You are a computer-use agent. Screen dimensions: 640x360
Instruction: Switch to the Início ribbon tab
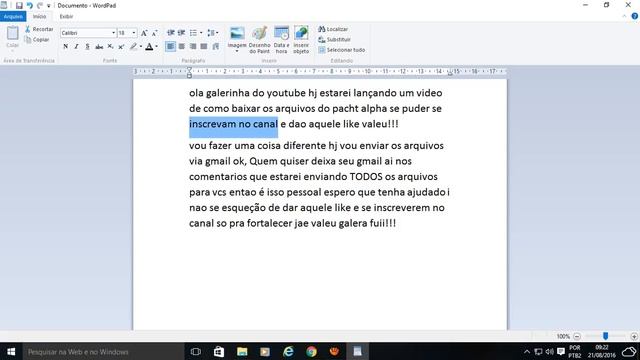coord(40,16)
